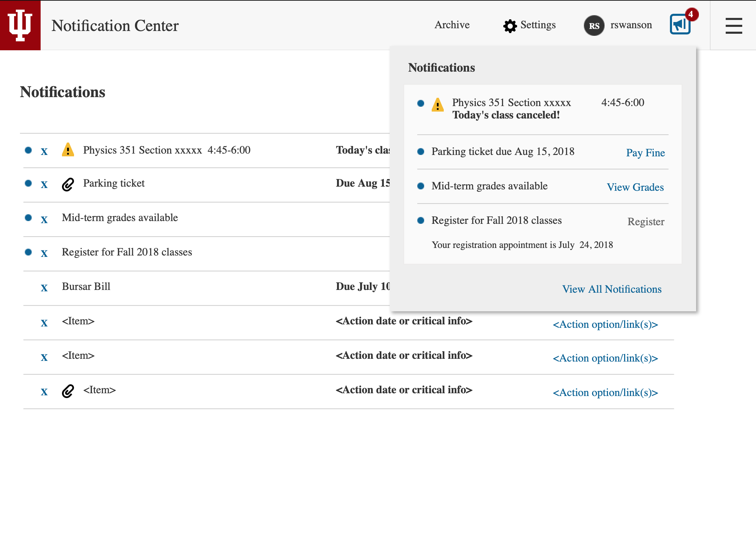Image resolution: width=756 pixels, height=542 pixels.
Task: Dismiss the Register for Fall 2018 row
Action: [44, 253]
